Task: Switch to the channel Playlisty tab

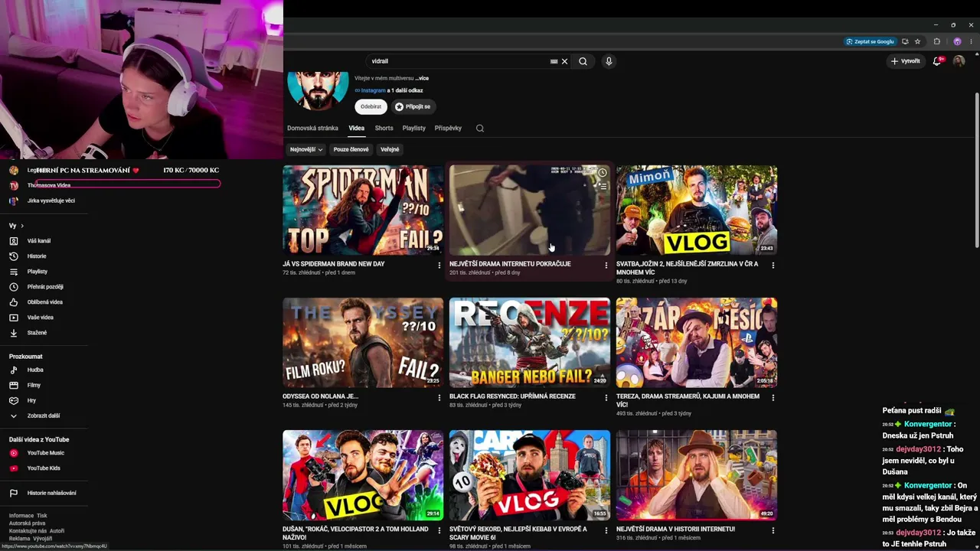Action: (x=414, y=129)
